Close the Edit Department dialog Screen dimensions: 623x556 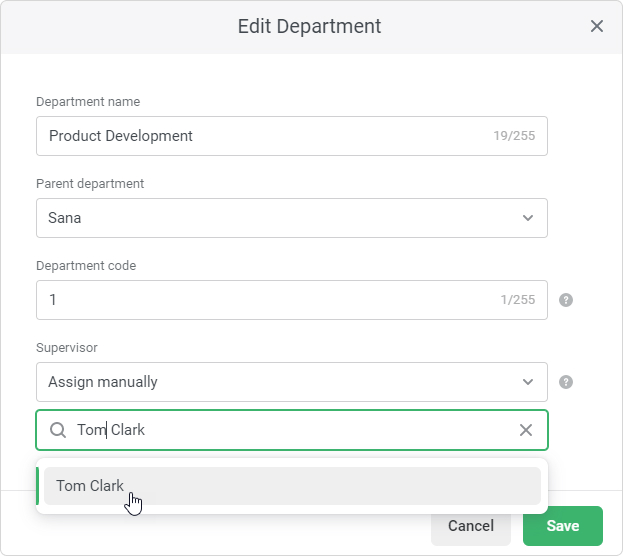click(x=596, y=26)
